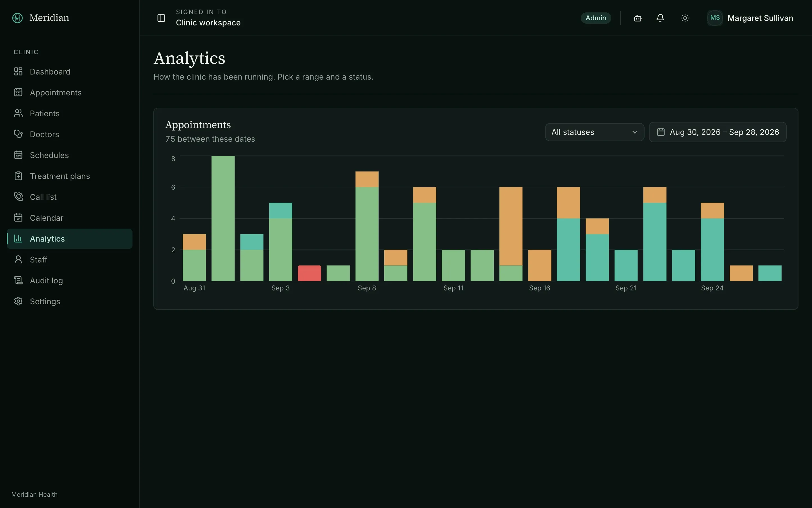The width and height of the screenshot is (812, 508).
Task: Click '75 between these dates' text
Action: click(210, 139)
